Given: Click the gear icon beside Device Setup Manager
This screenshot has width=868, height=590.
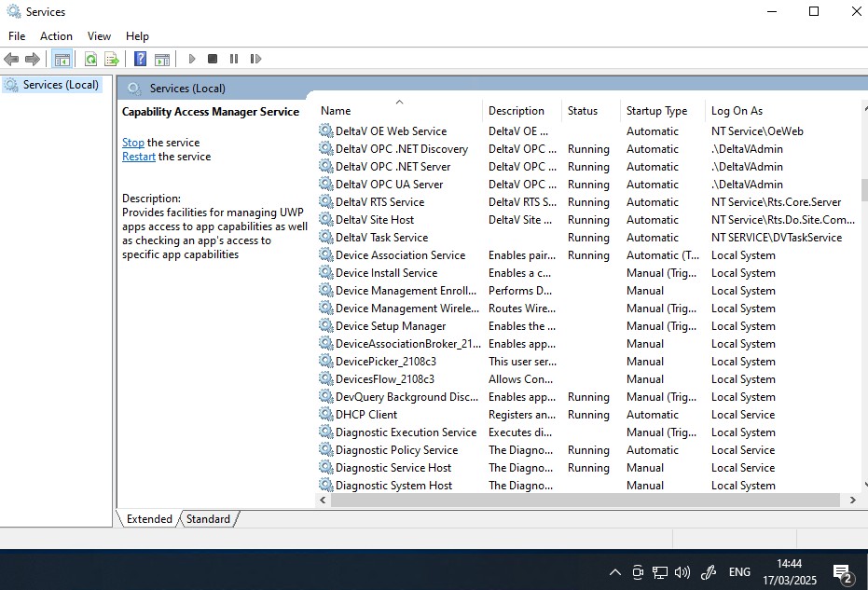Looking at the screenshot, I should click(326, 325).
